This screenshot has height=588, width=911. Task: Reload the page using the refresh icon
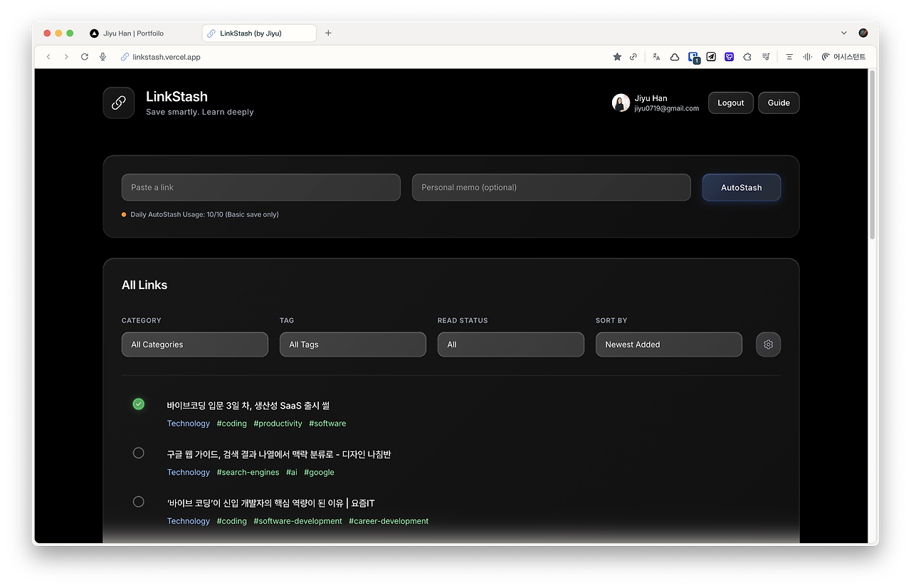pos(84,56)
